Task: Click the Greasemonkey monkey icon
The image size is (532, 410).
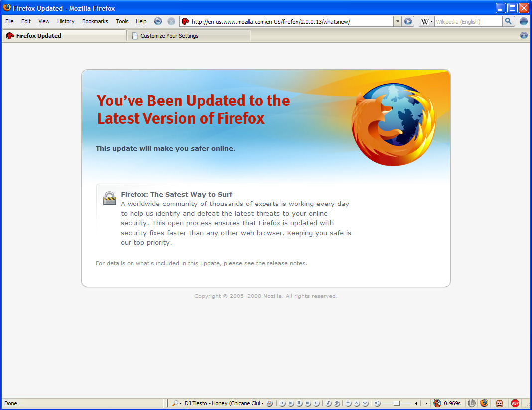Action: pos(499,403)
